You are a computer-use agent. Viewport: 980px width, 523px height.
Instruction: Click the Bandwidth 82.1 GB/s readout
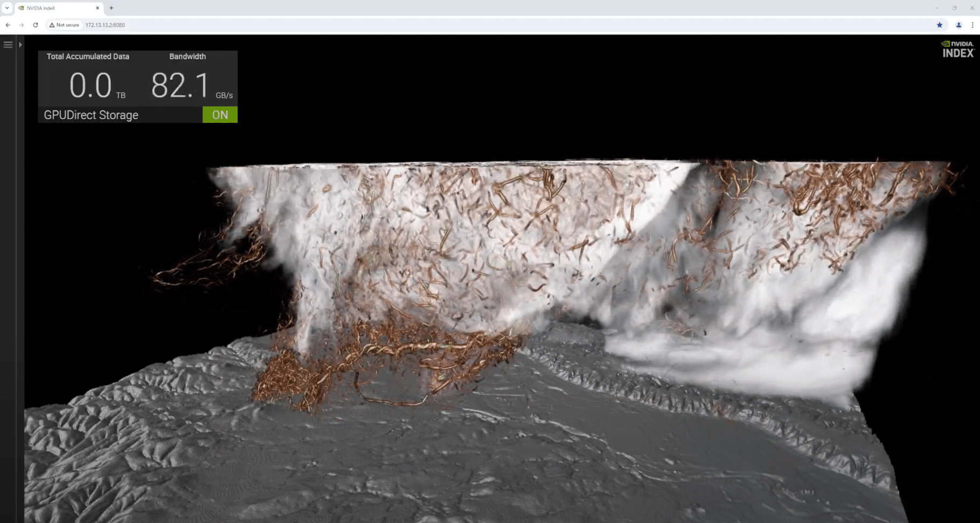[x=180, y=86]
